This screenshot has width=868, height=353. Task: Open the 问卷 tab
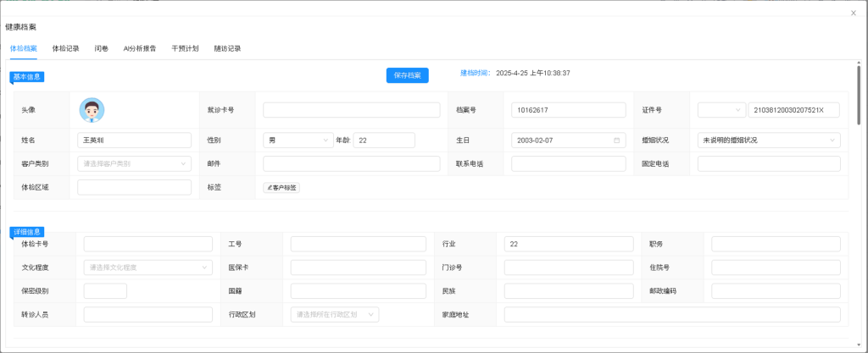click(102, 48)
